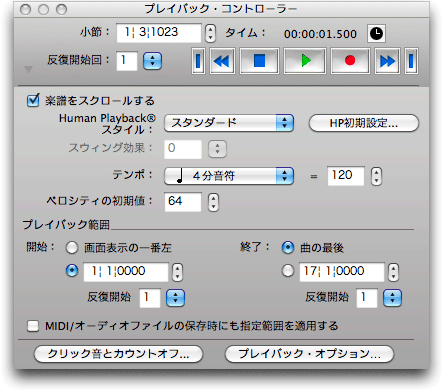
Task: Open the end range 反復開始 popup
Action: tap(392, 298)
